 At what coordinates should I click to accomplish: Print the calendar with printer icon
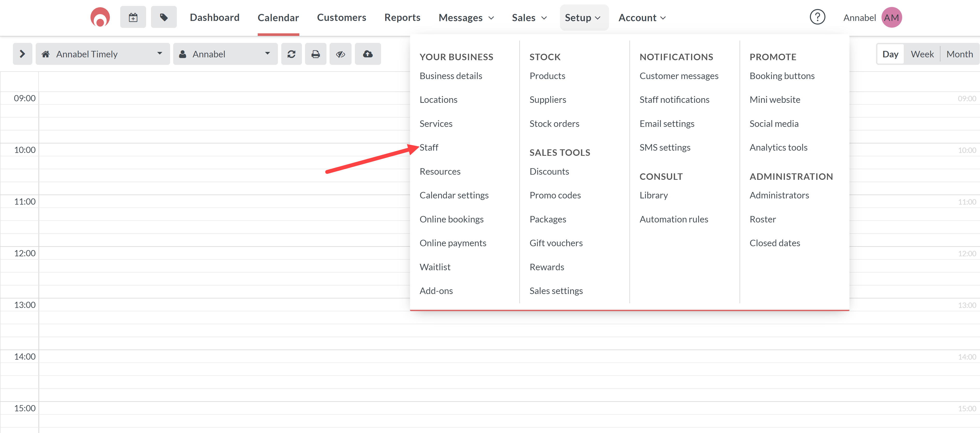315,54
